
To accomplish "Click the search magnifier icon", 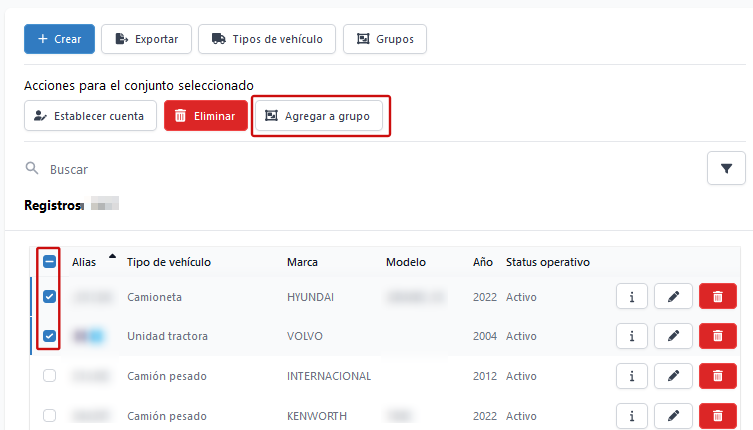I will 32,168.
